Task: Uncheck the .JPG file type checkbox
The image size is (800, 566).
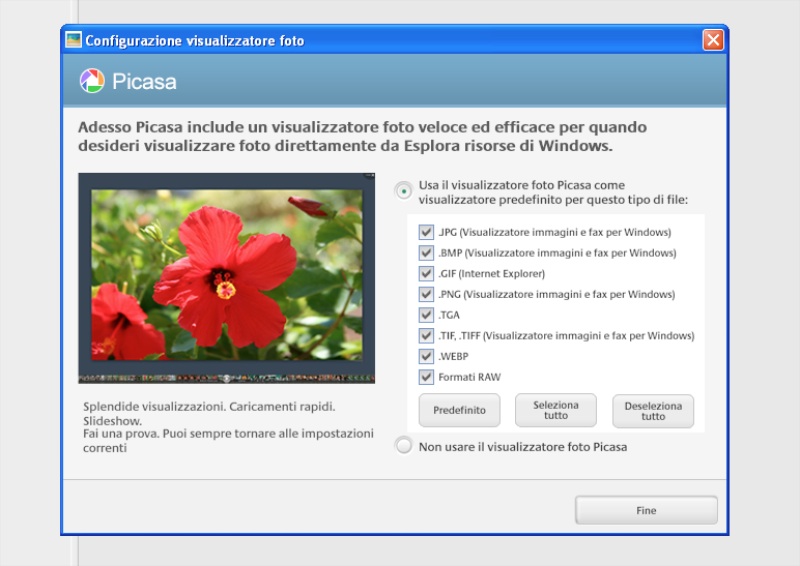Action: tap(427, 232)
